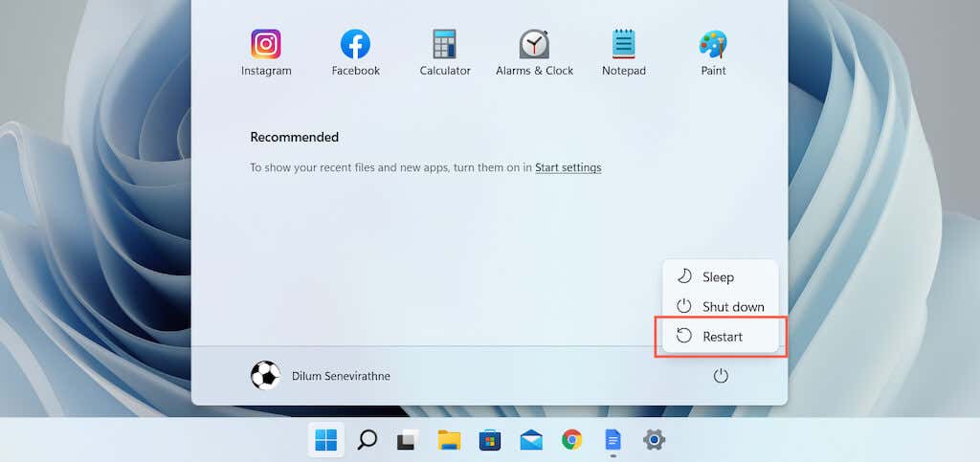Open Alarms & Clock
This screenshot has height=462, width=980.
534,53
